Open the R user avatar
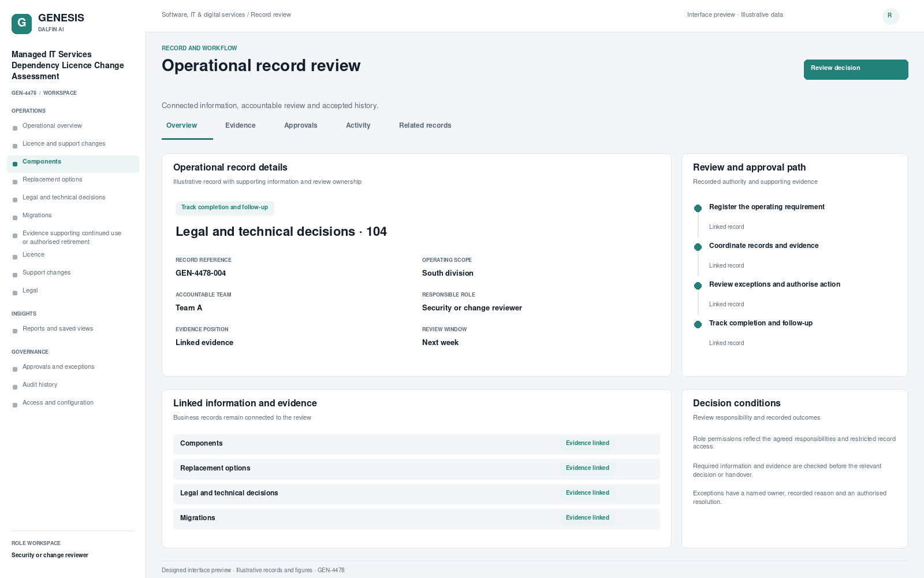Viewport: 924px width, 578px height. coord(890,16)
